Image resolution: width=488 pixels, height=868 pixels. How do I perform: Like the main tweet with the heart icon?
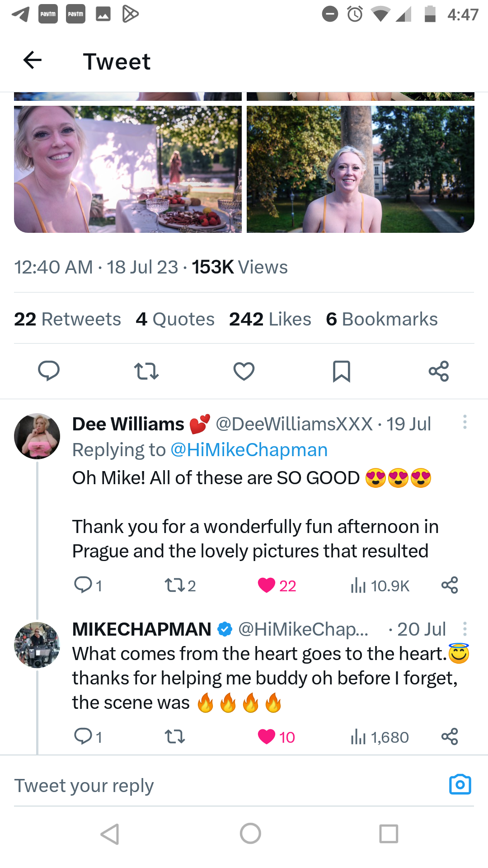[x=244, y=371]
